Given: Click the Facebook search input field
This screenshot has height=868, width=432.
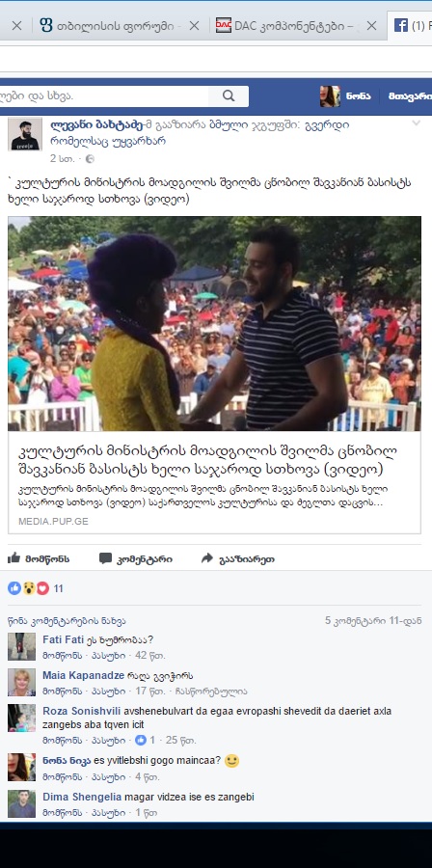Looking at the screenshot, I should (x=104, y=95).
